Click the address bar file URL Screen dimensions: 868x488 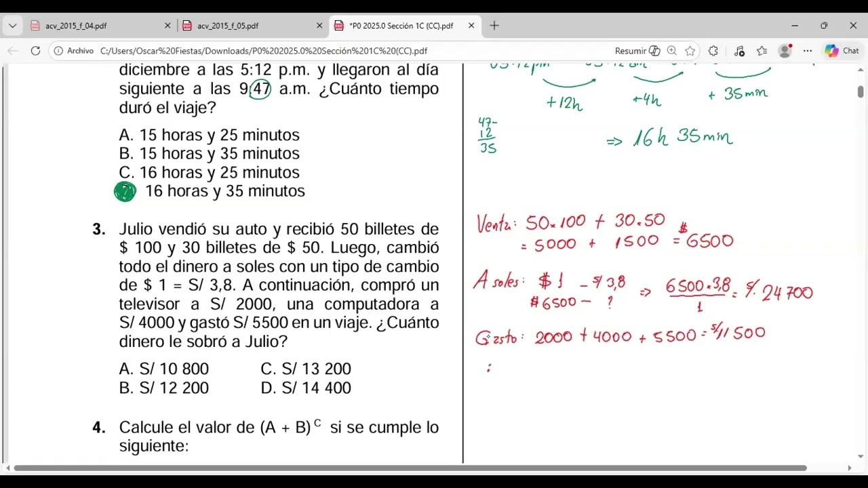(264, 51)
